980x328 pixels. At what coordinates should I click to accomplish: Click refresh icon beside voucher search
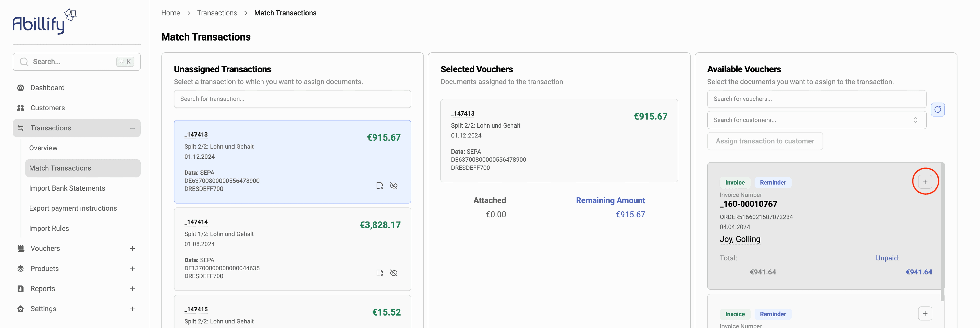click(x=937, y=109)
